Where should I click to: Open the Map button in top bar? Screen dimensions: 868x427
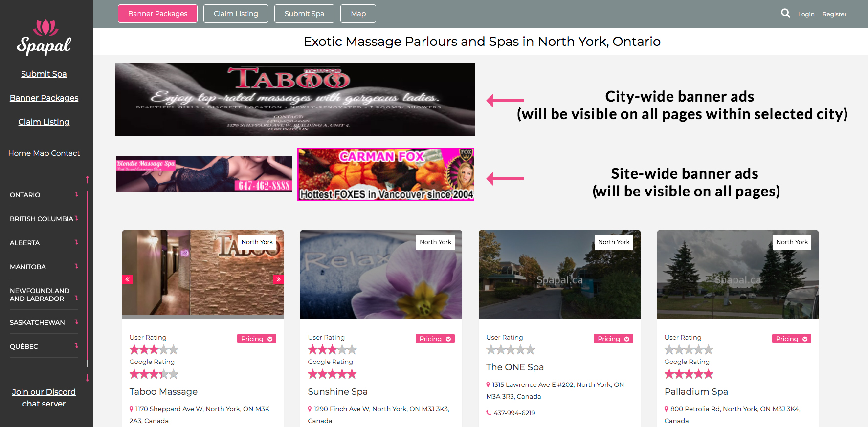[x=358, y=14]
